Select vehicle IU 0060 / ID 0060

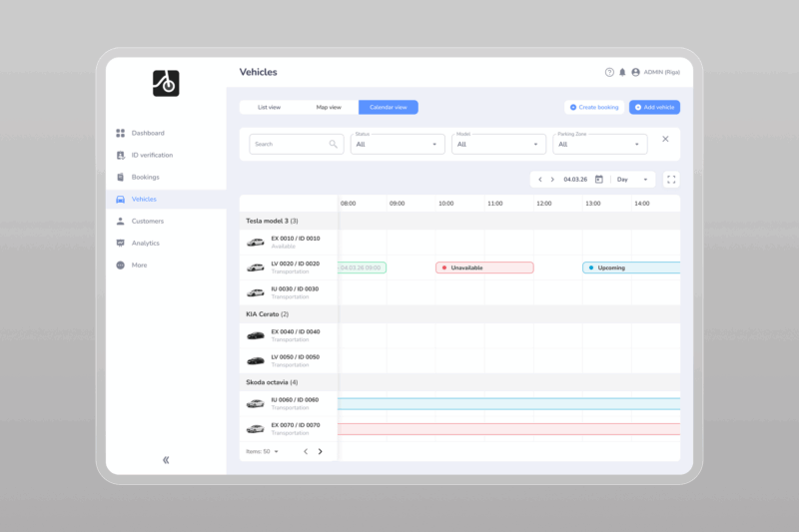click(x=289, y=403)
